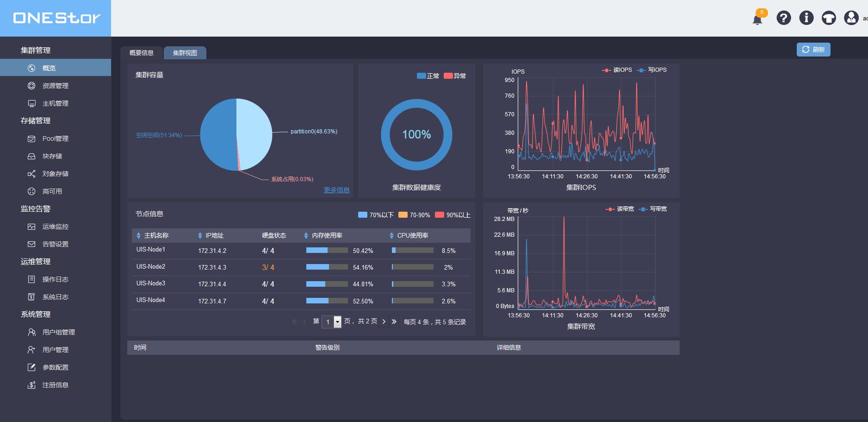The height and width of the screenshot is (422, 868).
Task: Toggle the 写带宽 legend series
Action: [653, 209]
